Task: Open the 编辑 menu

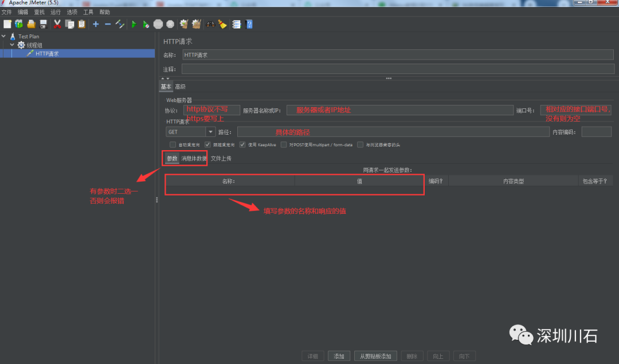Action: click(x=23, y=12)
